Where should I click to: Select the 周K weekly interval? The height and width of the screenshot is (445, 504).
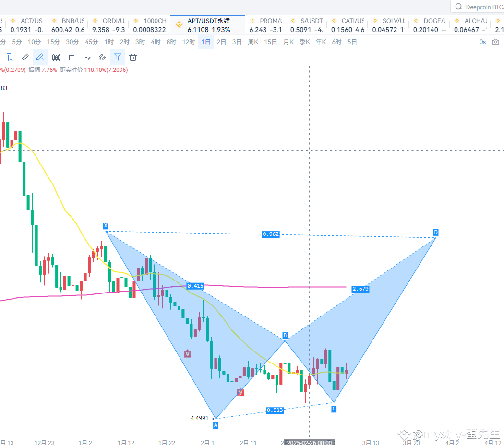252,42
